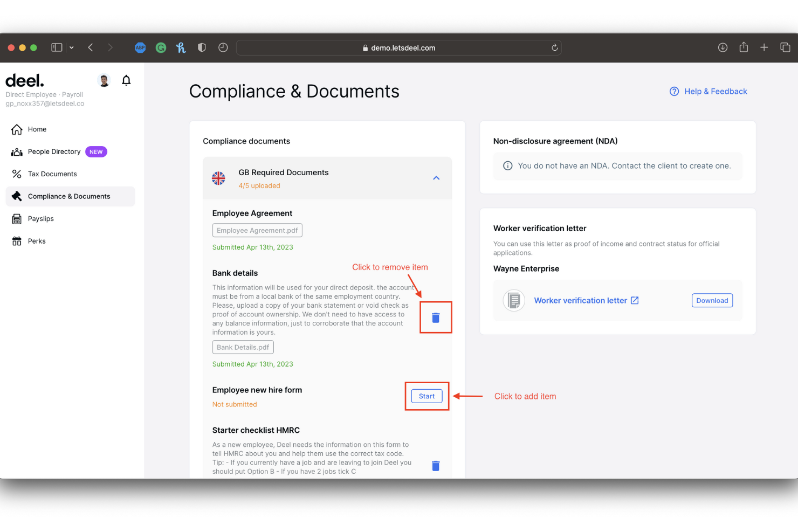Screen dimensions: 798x532
Task: Open the Grammarly extension icon
Action: (x=161, y=47)
